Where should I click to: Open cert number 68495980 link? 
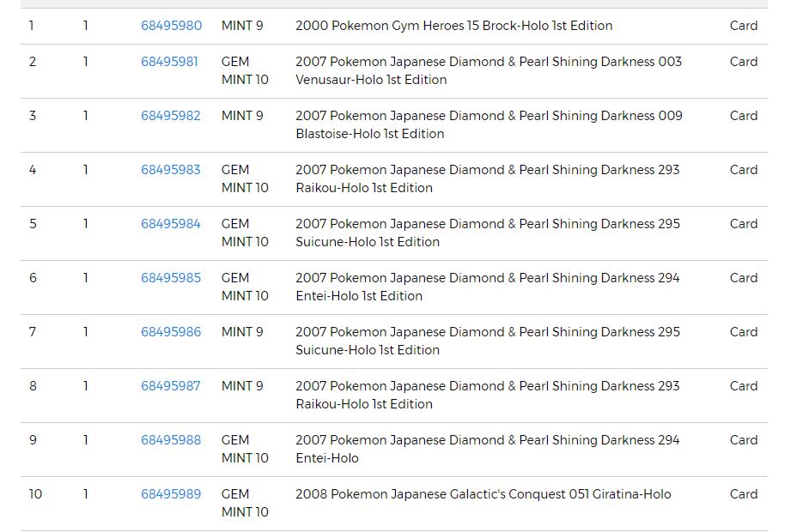coord(171,26)
